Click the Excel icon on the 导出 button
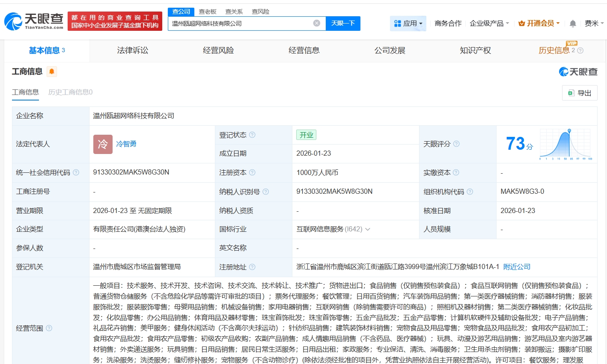Screen dimensions: 607x364 pos(571,93)
